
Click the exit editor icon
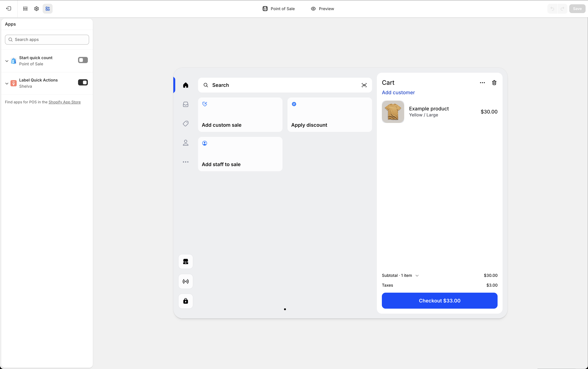(9, 9)
